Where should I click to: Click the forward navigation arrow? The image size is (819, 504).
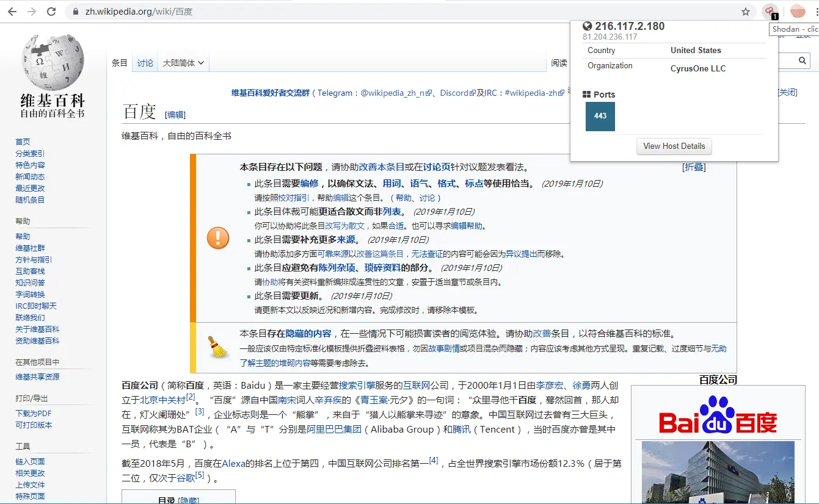point(32,12)
